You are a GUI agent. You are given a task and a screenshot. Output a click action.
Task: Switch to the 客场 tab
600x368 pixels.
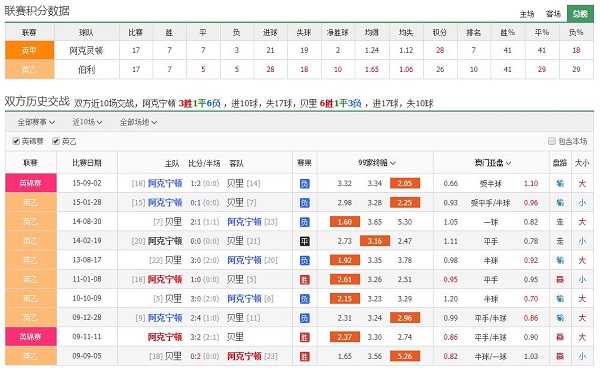(553, 14)
